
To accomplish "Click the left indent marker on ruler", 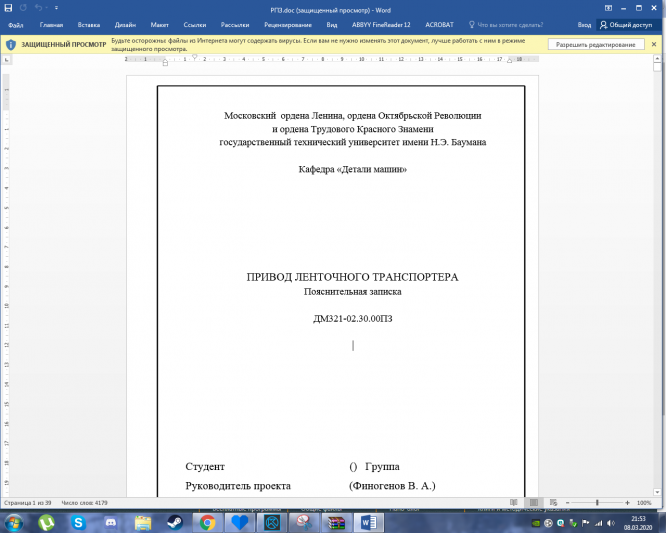I will pyautogui.click(x=165, y=63).
